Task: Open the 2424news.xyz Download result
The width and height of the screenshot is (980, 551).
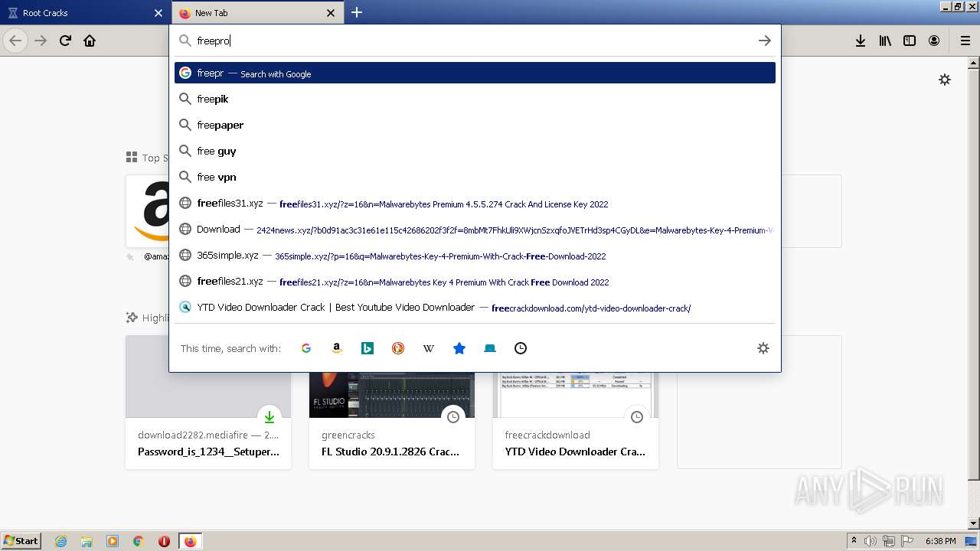Action: pos(475,230)
